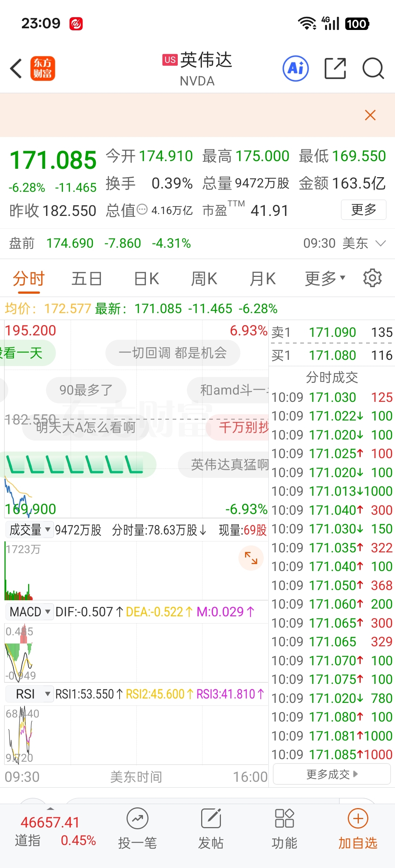Tap the share icon
Screen dimensions: 395x868
(x=335, y=68)
